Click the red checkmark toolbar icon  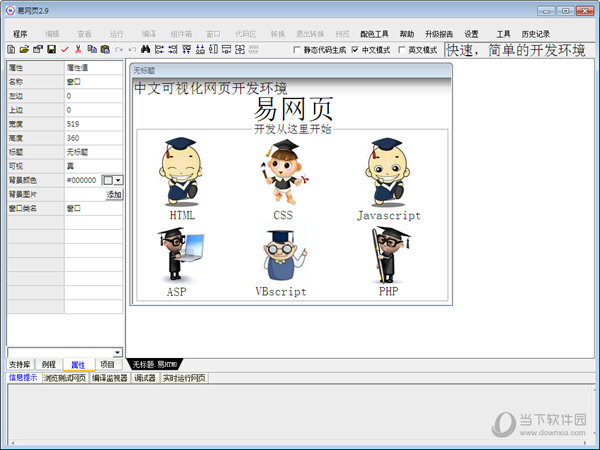pyautogui.click(x=65, y=49)
